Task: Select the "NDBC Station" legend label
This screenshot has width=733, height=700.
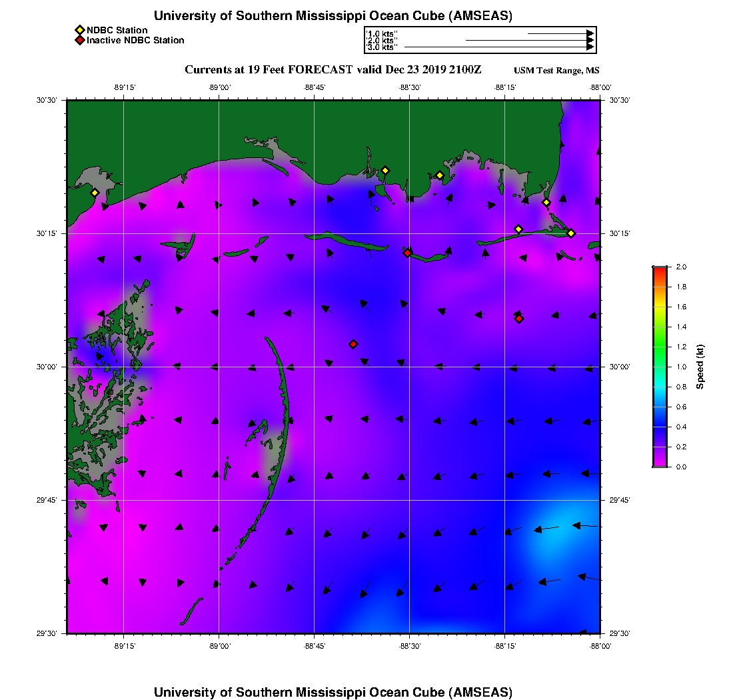Action: [117, 30]
